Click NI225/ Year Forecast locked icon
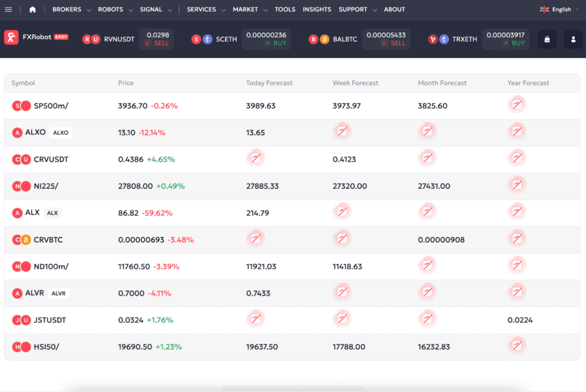586x392 pixels. (x=517, y=185)
